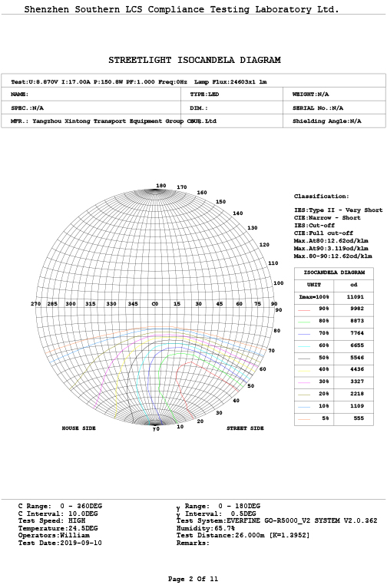Click the 130 angle label
Screen dimensions: 387x588
click(253, 228)
